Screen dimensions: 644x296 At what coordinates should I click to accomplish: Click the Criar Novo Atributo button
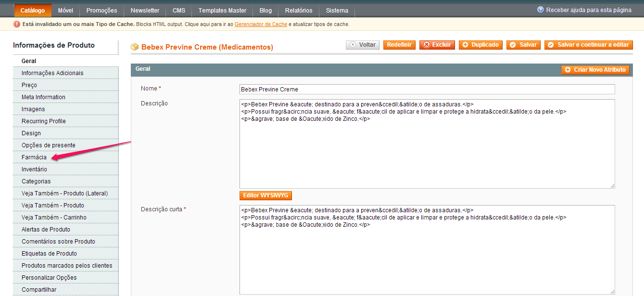(x=595, y=70)
